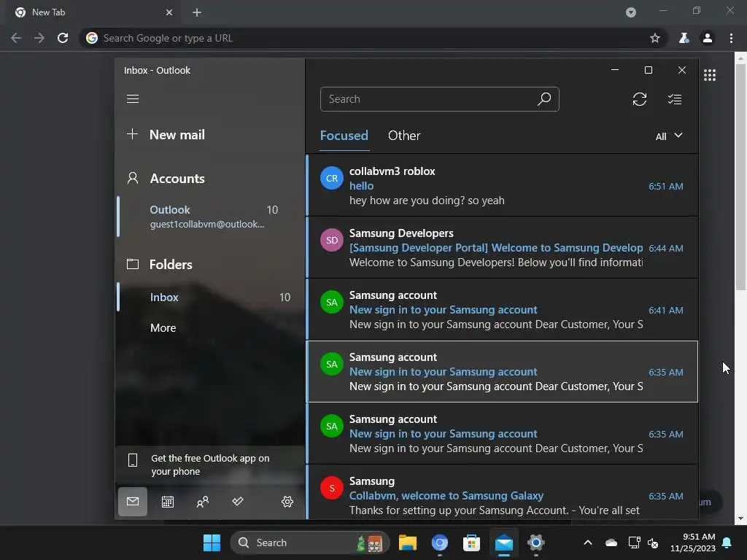Open the Calendar icon in Mail sidebar
747x560 pixels.
[168, 502]
